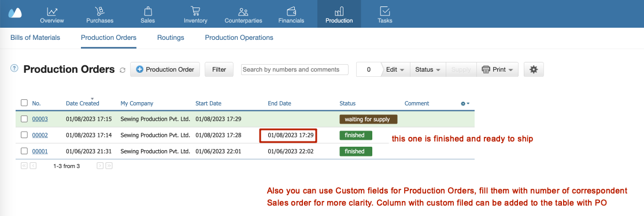Click the help question mark icon

click(x=14, y=69)
